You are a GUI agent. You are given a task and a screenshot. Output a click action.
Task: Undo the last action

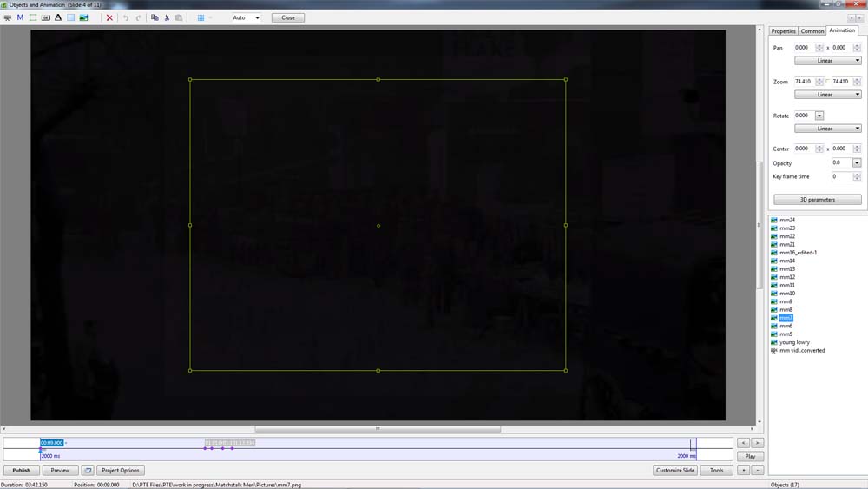click(126, 17)
